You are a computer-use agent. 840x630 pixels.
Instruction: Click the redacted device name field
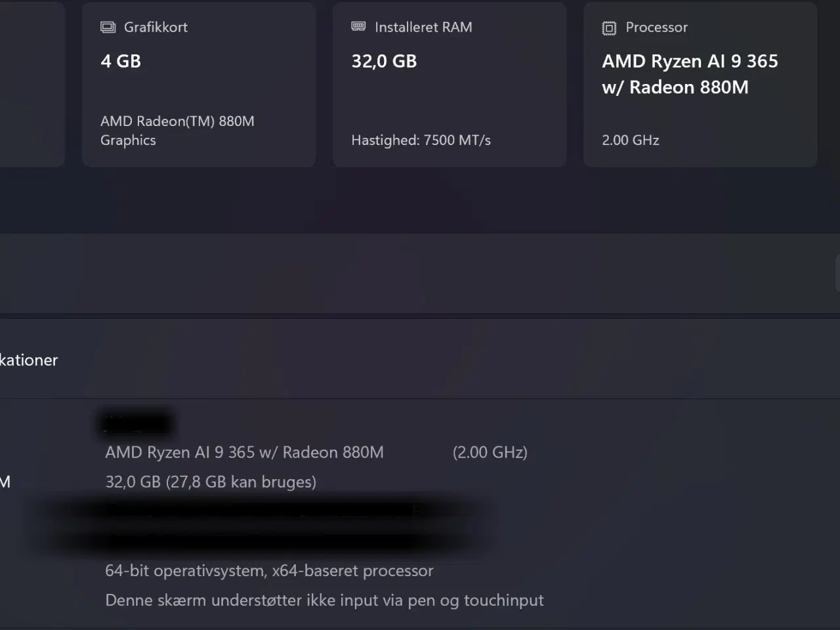tap(135, 423)
